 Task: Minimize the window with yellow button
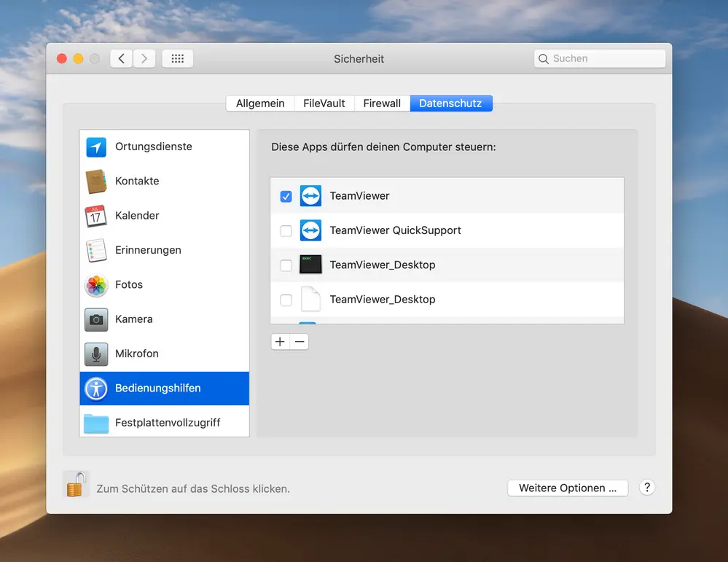[78, 58]
